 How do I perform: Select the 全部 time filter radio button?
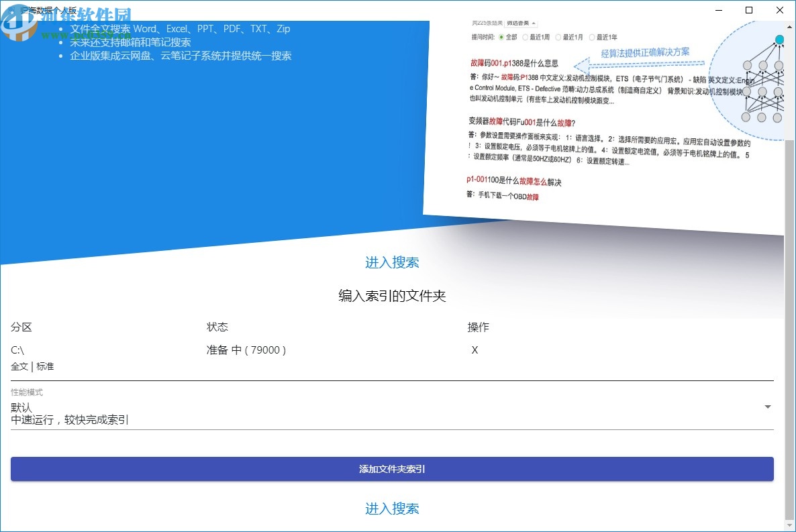(502, 37)
